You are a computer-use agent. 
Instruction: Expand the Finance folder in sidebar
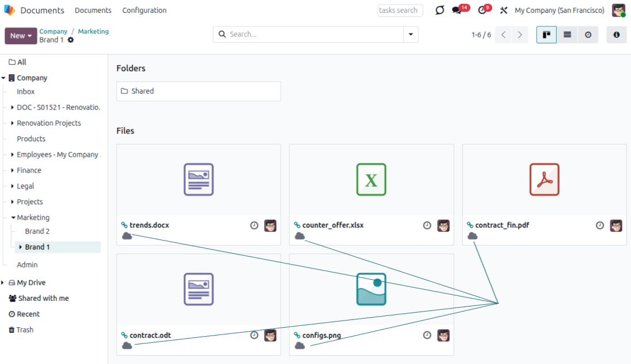(x=12, y=170)
